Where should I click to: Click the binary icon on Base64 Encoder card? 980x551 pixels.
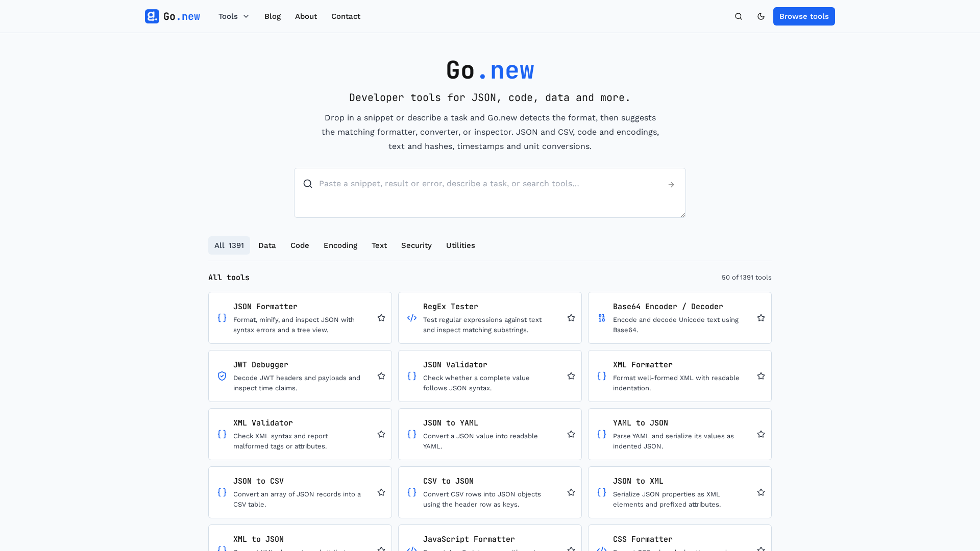tap(602, 318)
